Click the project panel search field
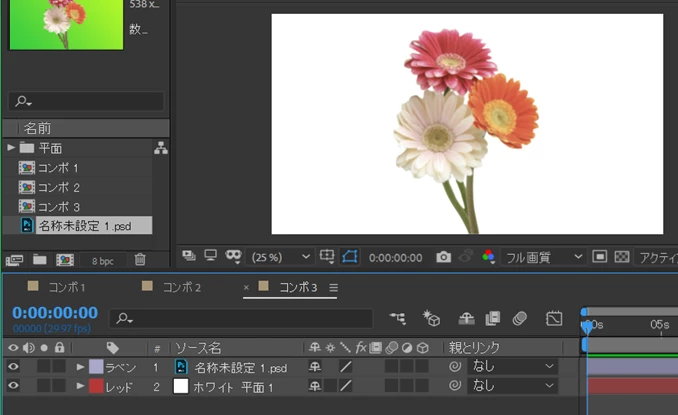This screenshot has width=678, height=415. tap(86, 101)
